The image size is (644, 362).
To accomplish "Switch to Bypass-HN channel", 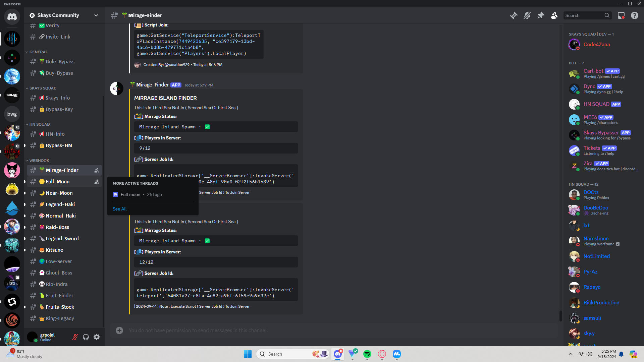I will (x=64, y=145).
